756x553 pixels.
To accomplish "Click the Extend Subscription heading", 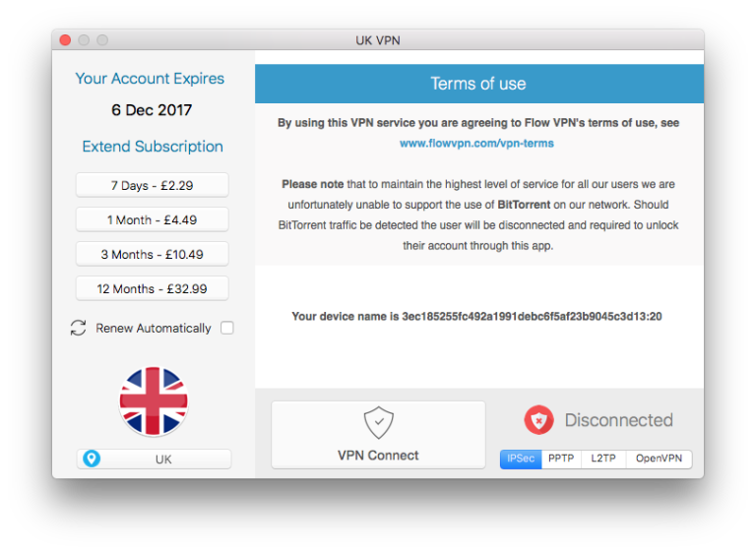I will point(153,146).
